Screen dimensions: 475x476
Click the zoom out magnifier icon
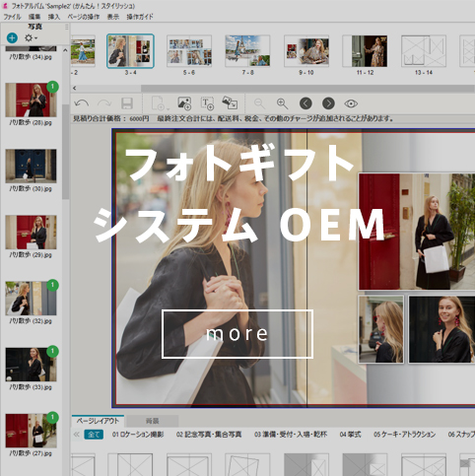click(259, 103)
